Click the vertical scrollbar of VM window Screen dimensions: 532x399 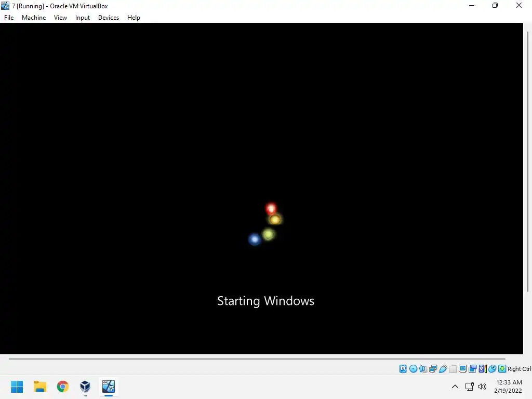coord(528,162)
